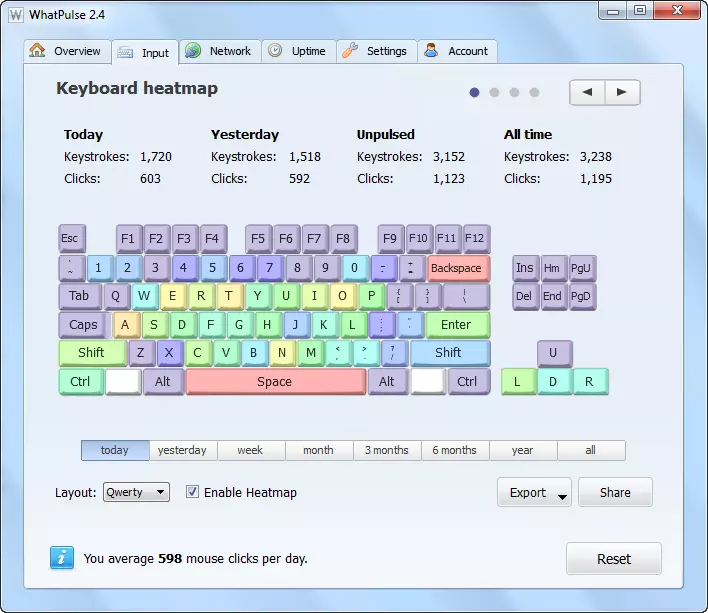Click the PgU key on heatmap

tap(582, 268)
